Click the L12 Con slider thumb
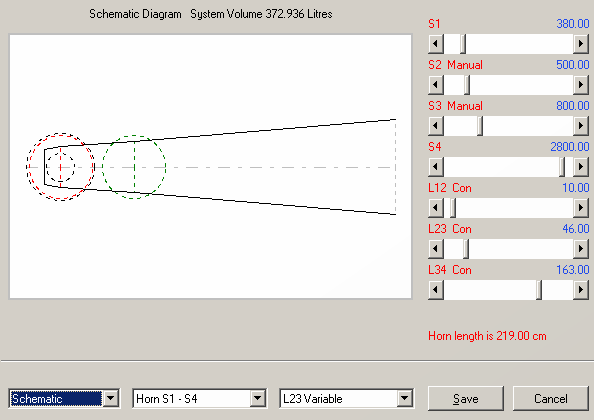Screen dimensions: 594x420 coord(453,208)
